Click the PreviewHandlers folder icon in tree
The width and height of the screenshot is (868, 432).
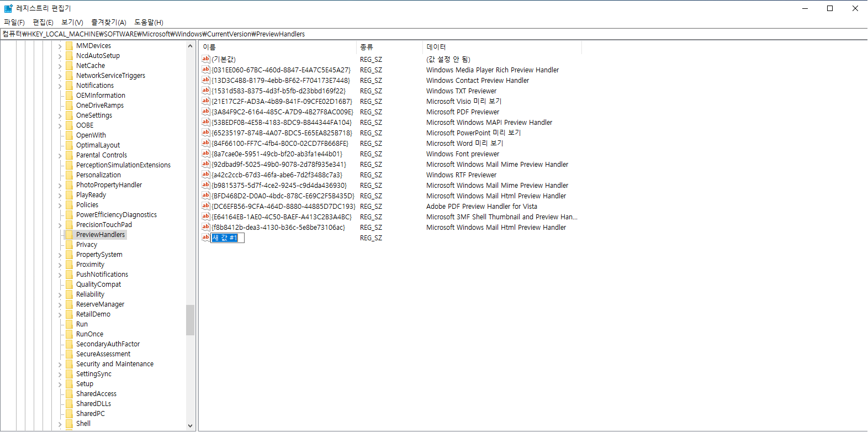tap(69, 235)
